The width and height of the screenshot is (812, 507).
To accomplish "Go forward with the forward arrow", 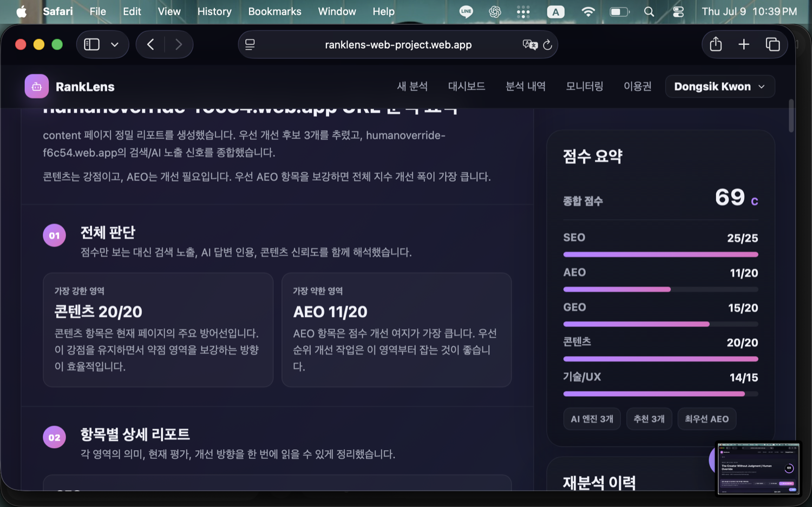I will pos(179,44).
